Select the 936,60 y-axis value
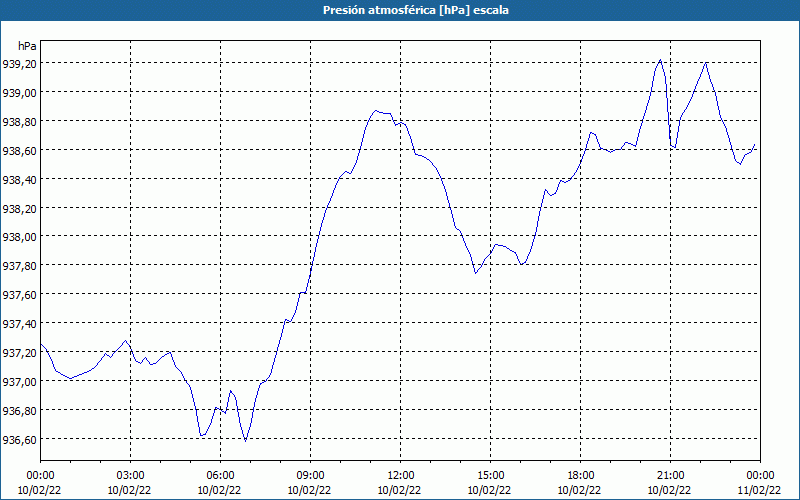Viewport: 800px width, 500px height. [x=19, y=439]
